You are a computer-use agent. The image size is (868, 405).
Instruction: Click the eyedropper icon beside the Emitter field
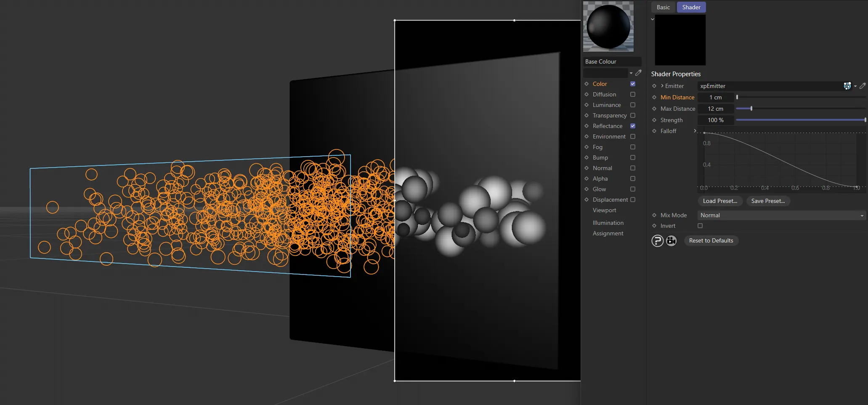pos(863,86)
